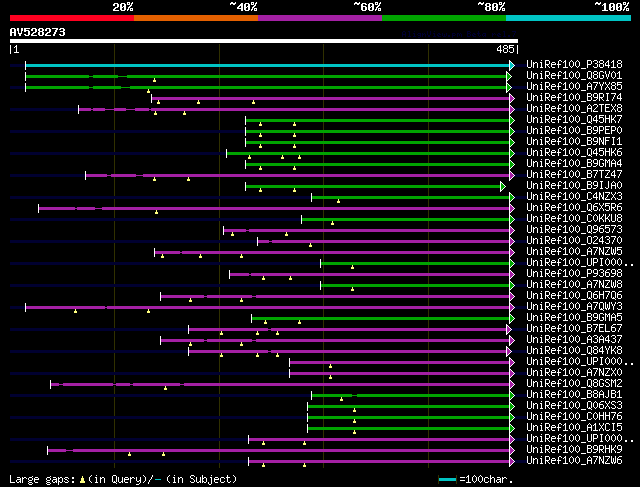Click the cyan ~100% identity legend segment
Screen dimensions: 640x487
pyautogui.click(x=569, y=18)
